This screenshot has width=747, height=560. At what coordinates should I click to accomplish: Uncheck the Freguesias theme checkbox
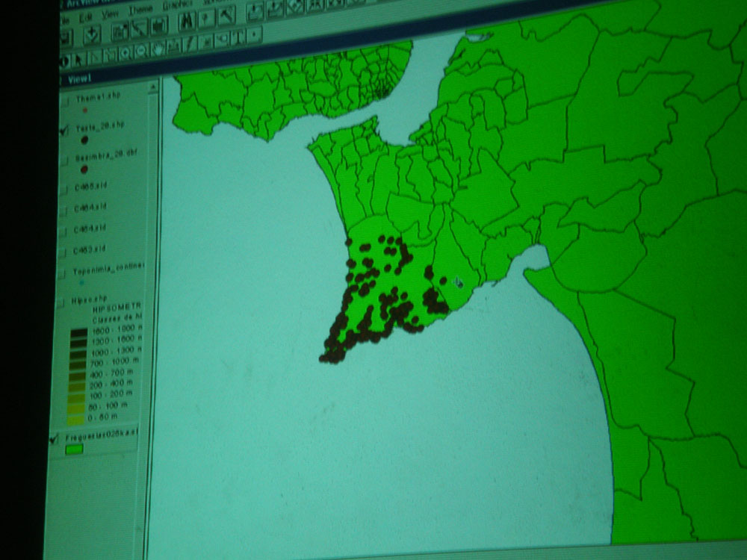tap(54, 439)
